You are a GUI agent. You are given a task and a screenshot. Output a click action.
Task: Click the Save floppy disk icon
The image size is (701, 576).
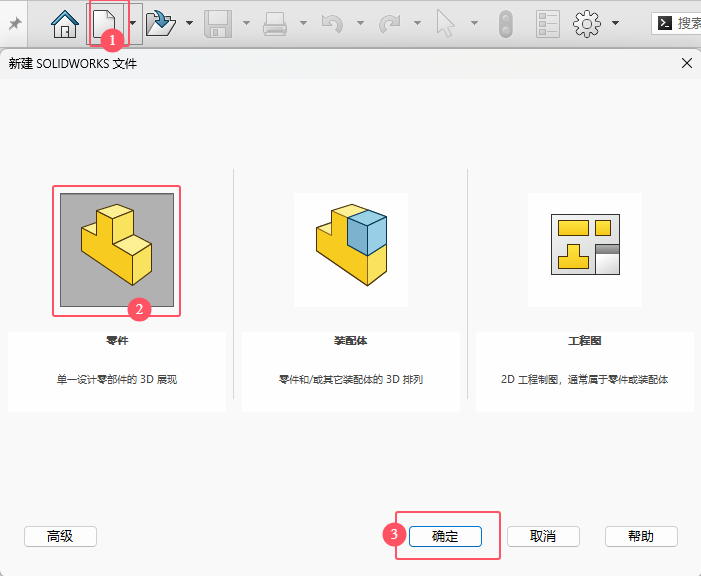pos(218,24)
